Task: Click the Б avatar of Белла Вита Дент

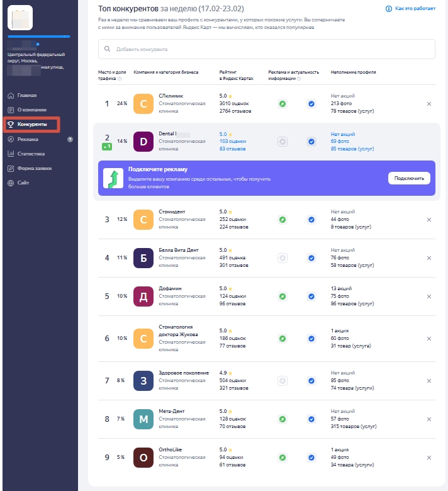Action: pos(143,258)
